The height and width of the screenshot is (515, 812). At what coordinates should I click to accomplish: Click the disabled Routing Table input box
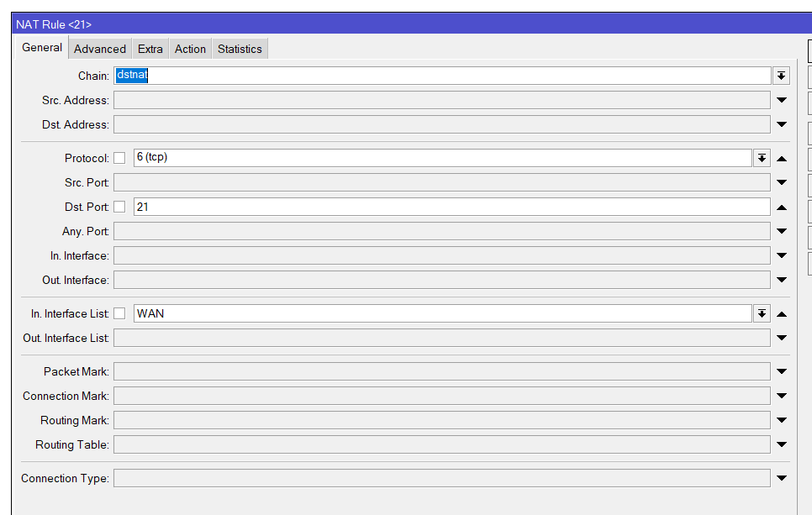point(442,444)
